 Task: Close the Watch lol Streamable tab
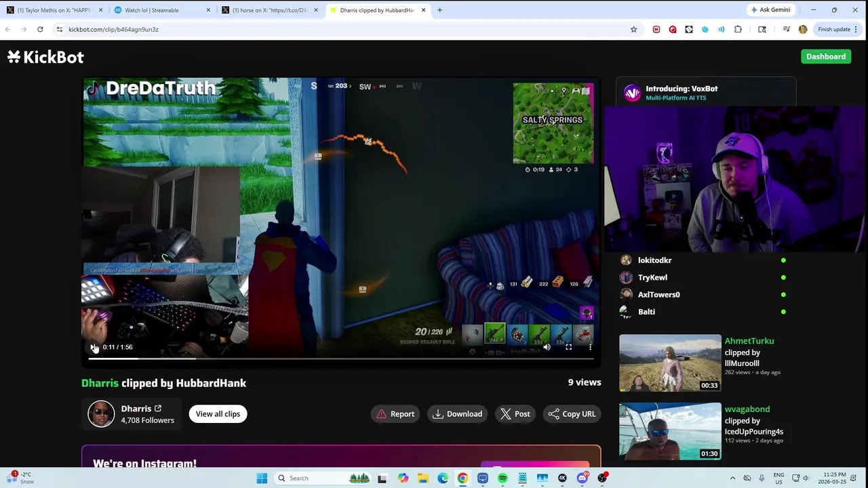click(208, 10)
